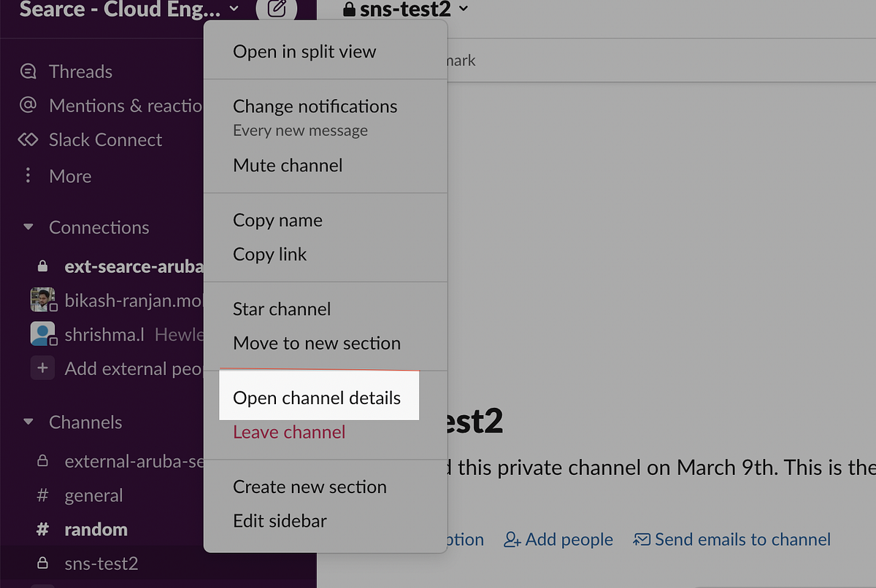
Task: Open Mentions & reactions
Action: click(28, 105)
